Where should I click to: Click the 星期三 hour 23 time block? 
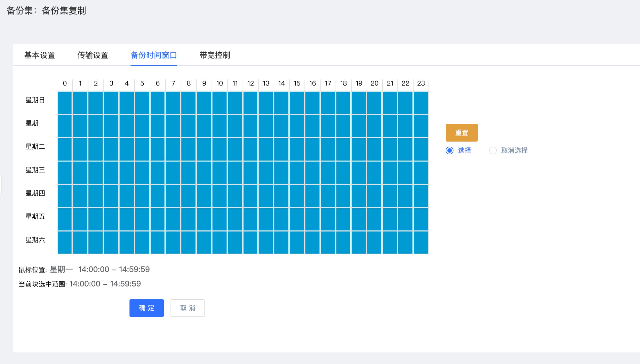[x=421, y=173]
